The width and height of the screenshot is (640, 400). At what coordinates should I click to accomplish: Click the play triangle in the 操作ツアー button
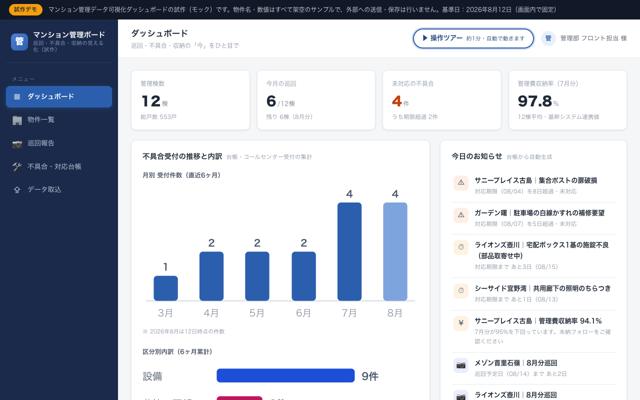point(425,38)
